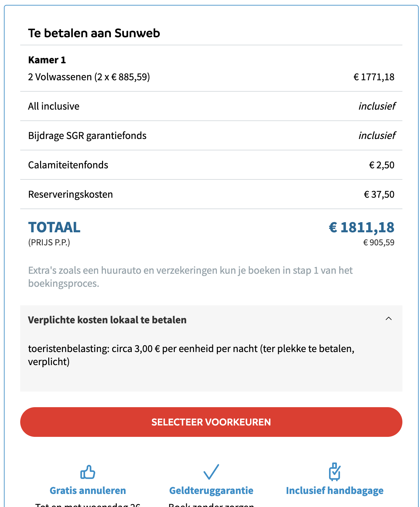The width and height of the screenshot is (420, 507).
Task: Open the Geldteruggarantie link
Action: click(x=211, y=491)
